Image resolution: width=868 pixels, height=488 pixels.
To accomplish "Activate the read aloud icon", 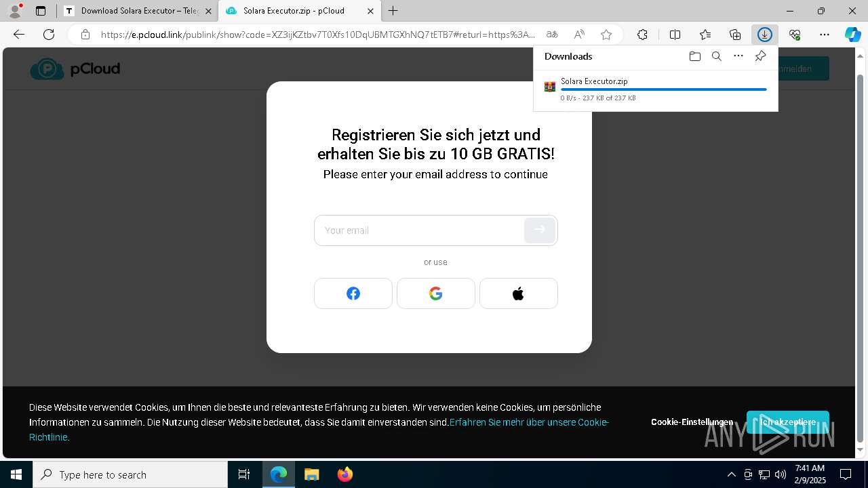I will click(579, 35).
